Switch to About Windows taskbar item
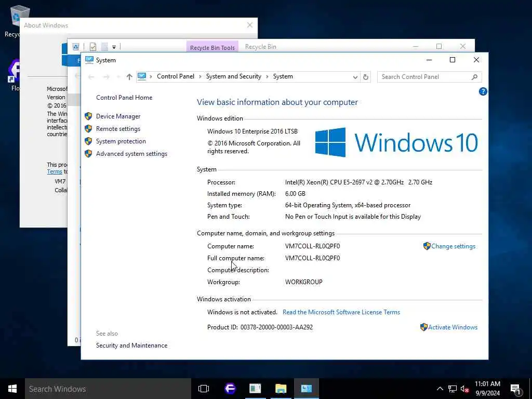Viewport: 532px width, 399px height. click(x=255, y=389)
